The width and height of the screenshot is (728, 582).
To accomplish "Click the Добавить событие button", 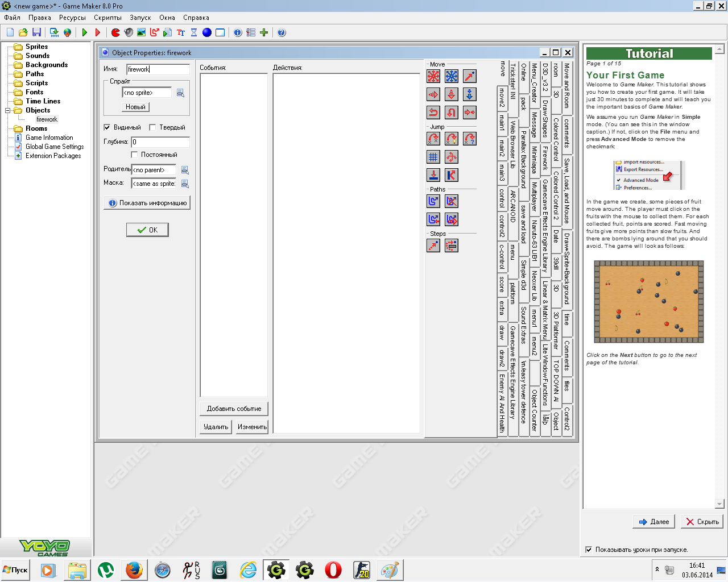I will click(234, 409).
